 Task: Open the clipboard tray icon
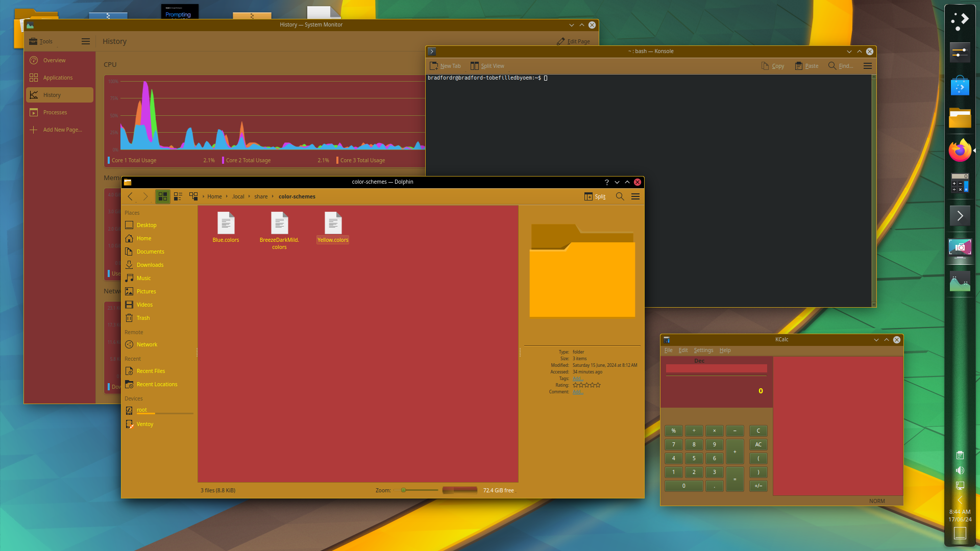[x=960, y=455]
